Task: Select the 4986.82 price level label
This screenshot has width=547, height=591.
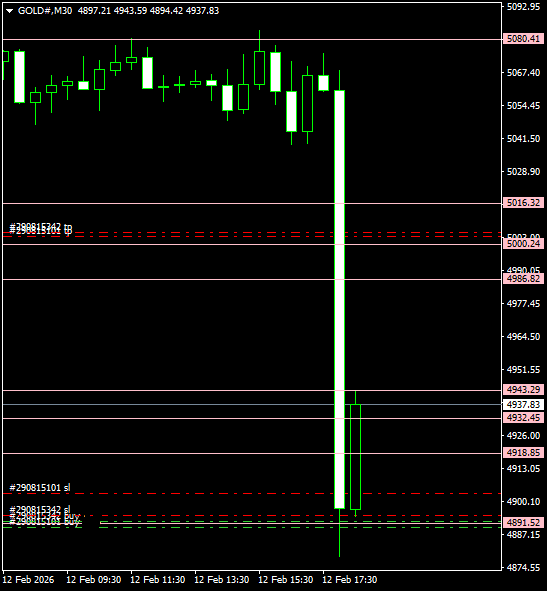Action: tap(523, 279)
